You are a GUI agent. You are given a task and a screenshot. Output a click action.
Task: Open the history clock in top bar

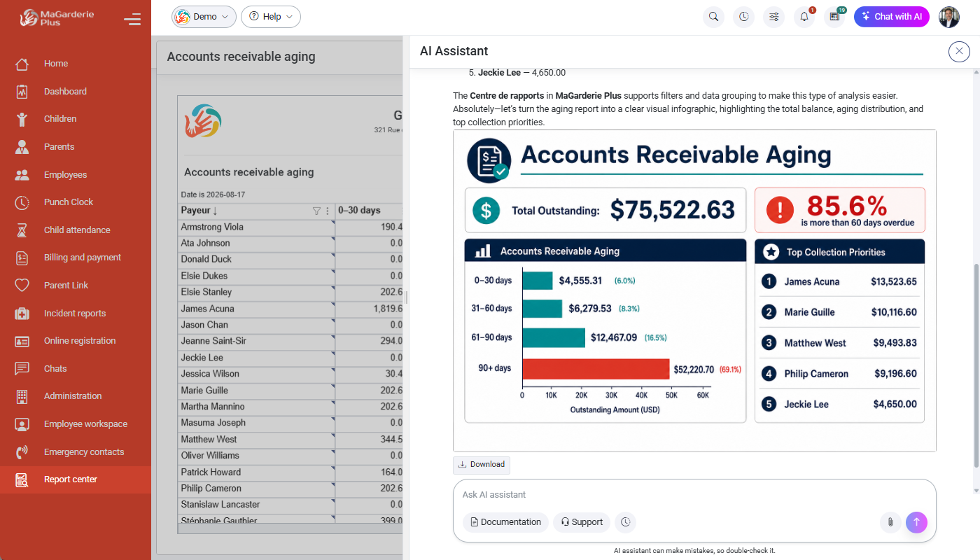[743, 17]
